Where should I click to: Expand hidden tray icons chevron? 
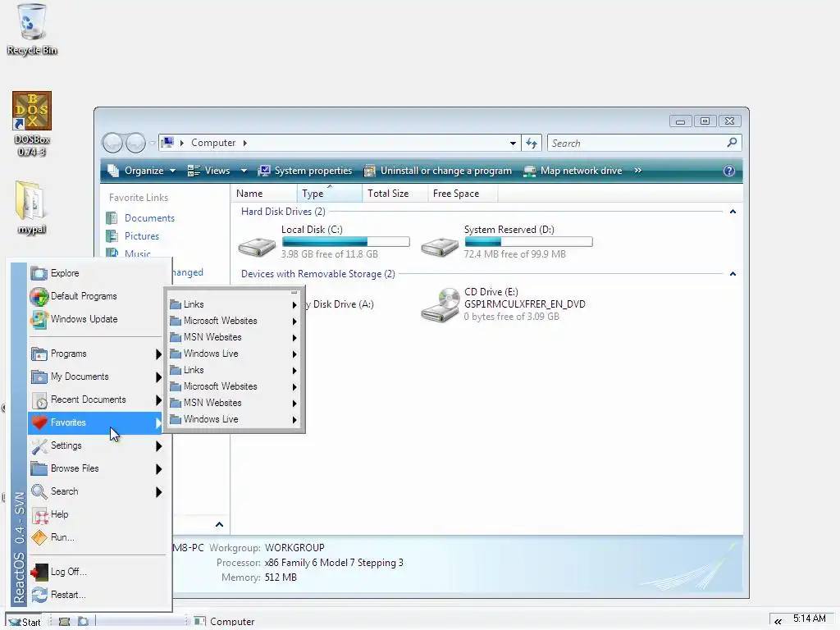click(778, 622)
